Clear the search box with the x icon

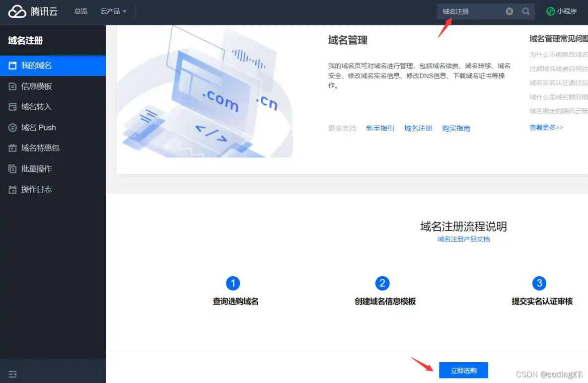510,11
